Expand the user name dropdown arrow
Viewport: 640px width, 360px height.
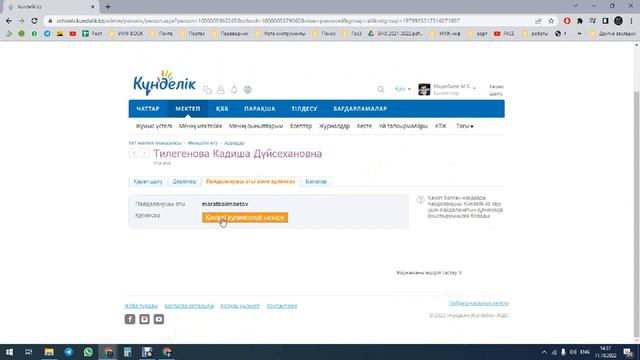[474, 87]
